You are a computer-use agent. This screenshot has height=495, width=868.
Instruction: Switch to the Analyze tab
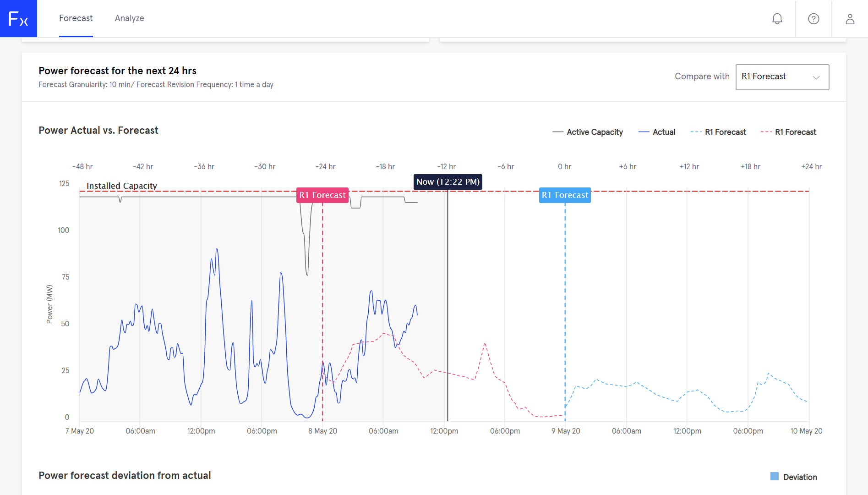pos(130,18)
